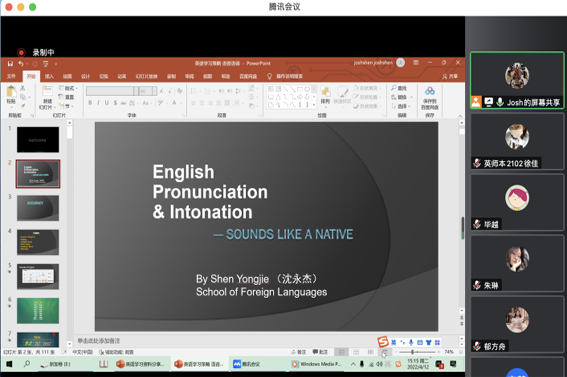This screenshot has width=567, height=377.
Task: Open the 动画 (Animations) ribbon tab
Action: click(x=122, y=76)
